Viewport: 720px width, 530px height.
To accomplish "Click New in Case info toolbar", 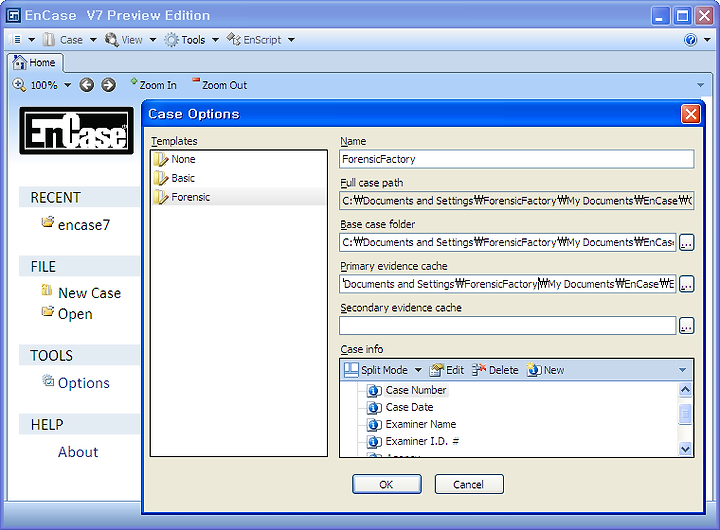I will pos(546,370).
